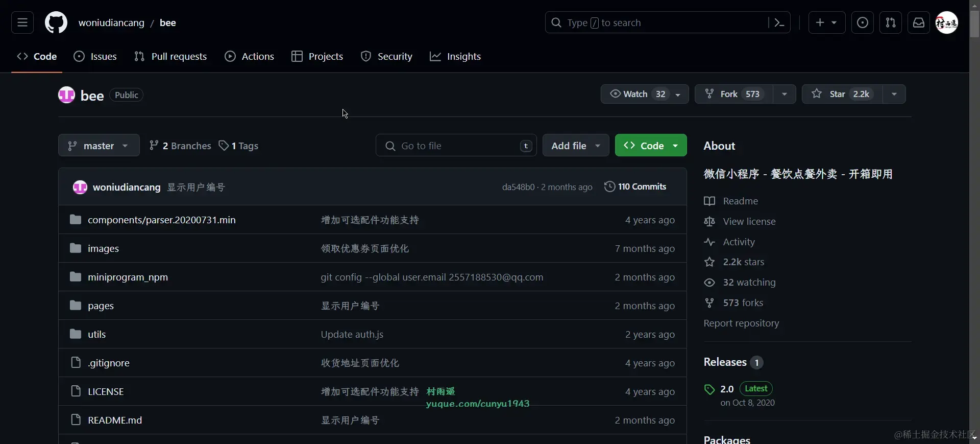
Task: Star the bee repository
Action: pyautogui.click(x=843, y=94)
